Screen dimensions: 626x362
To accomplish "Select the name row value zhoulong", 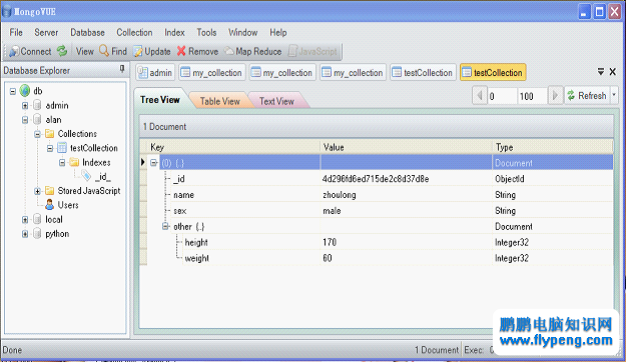I will pyautogui.click(x=339, y=195).
